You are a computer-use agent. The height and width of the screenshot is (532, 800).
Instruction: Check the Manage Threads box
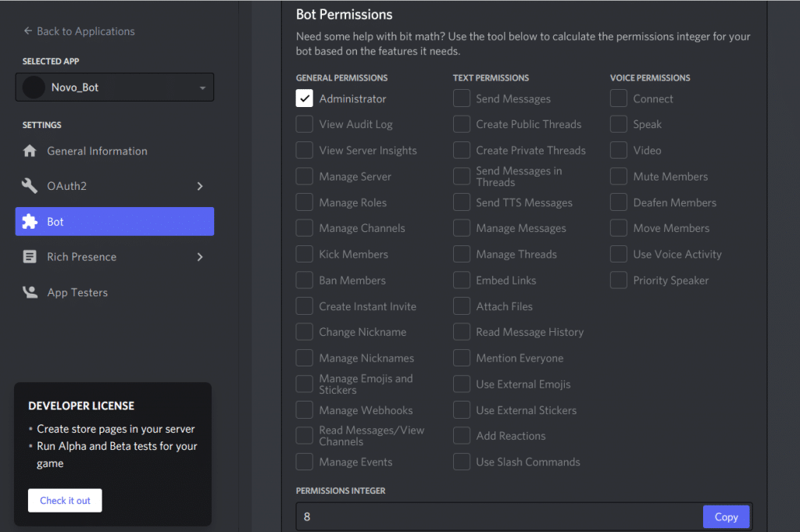tap(462, 254)
